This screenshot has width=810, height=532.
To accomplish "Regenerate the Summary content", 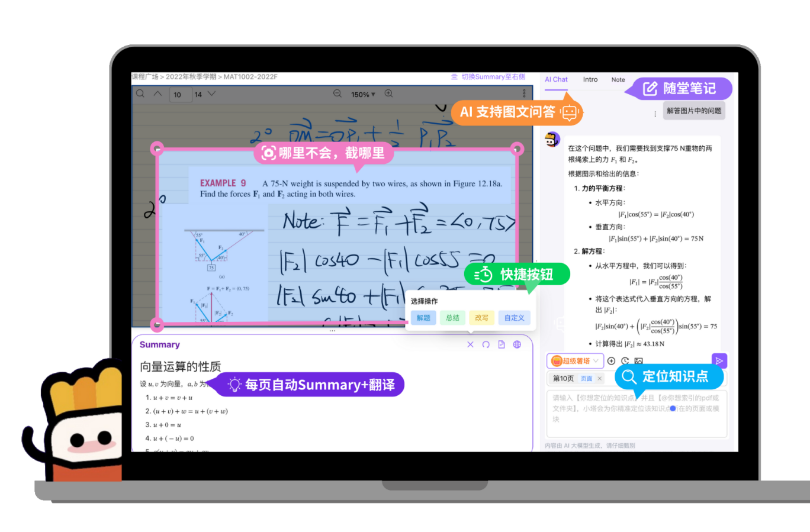I will pos(486,344).
